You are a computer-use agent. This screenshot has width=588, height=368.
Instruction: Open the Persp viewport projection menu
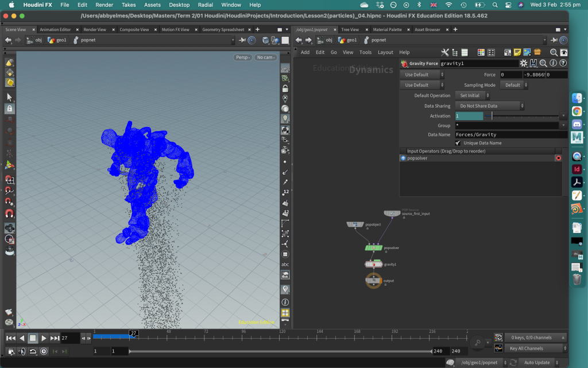pos(243,57)
